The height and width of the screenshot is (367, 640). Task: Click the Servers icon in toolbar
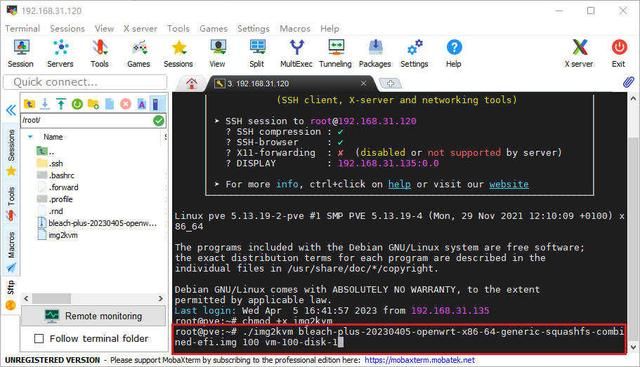click(x=60, y=53)
